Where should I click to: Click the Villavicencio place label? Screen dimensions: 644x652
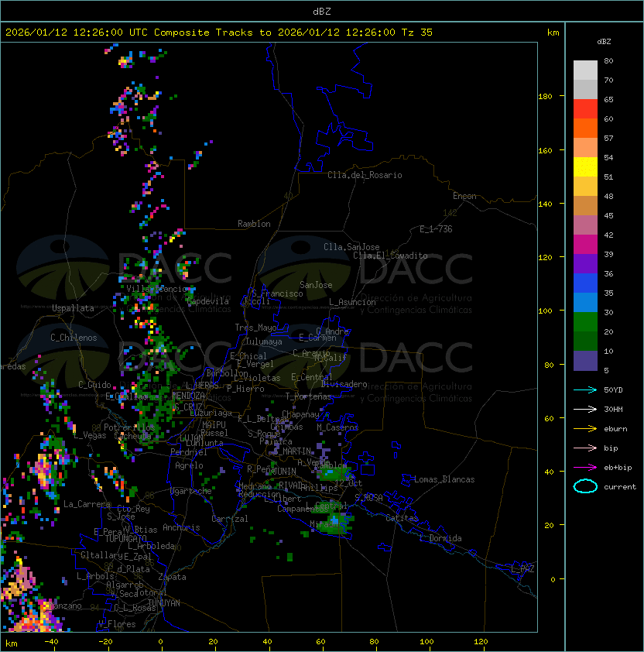pyautogui.click(x=156, y=289)
